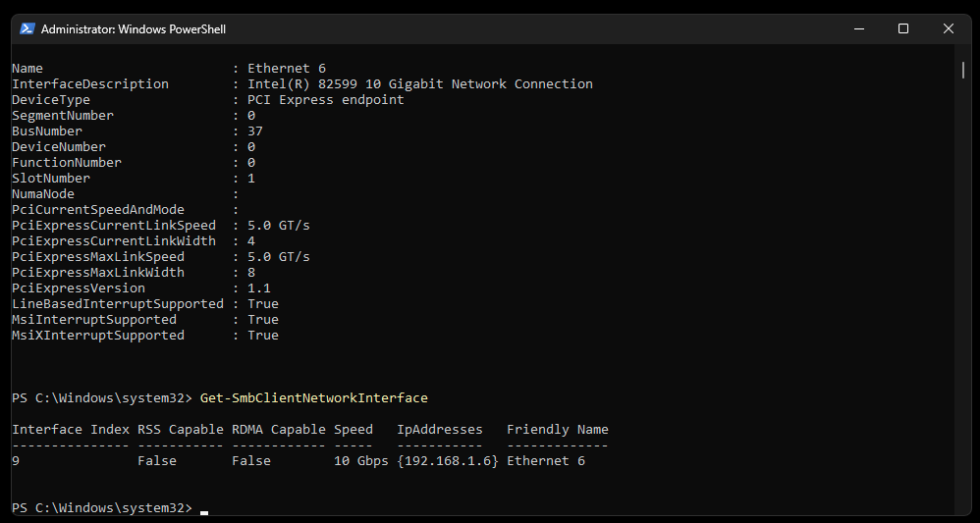The height and width of the screenshot is (523, 980).
Task: Click the Intel(R) 82599 interface description
Action: click(420, 84)
